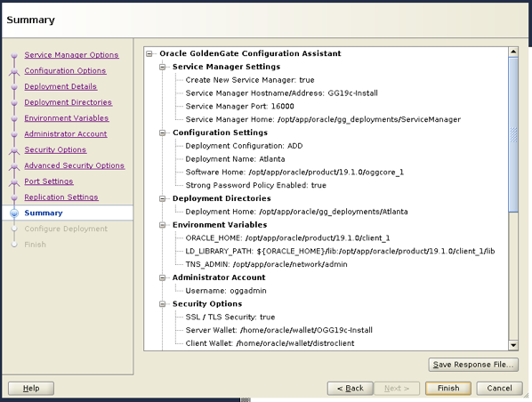532x402 pixels.
Task: Select the current Summary step
Action: [44, 213]
